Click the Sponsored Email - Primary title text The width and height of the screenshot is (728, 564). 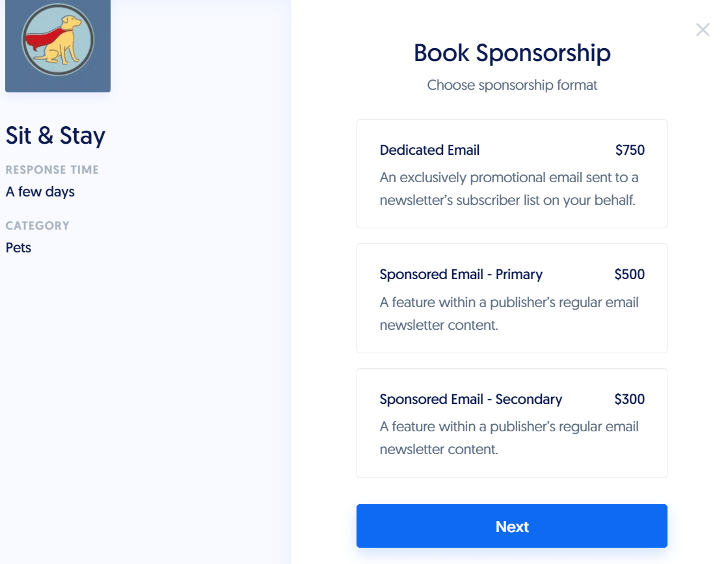click(461, 275)
